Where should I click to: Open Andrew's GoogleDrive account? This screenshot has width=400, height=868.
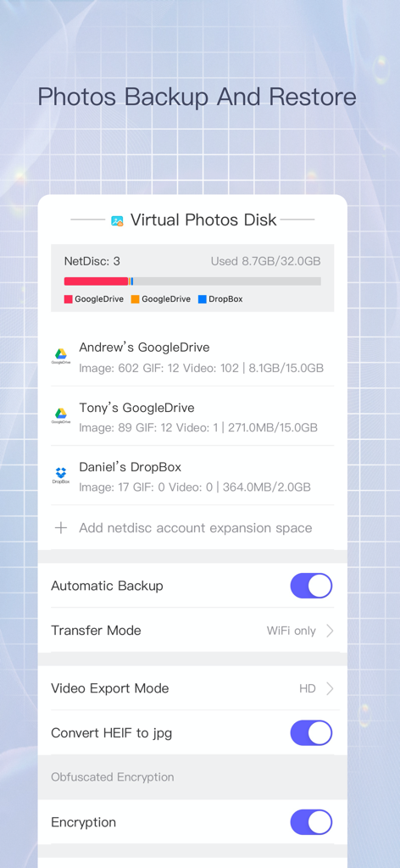[192, 357]
